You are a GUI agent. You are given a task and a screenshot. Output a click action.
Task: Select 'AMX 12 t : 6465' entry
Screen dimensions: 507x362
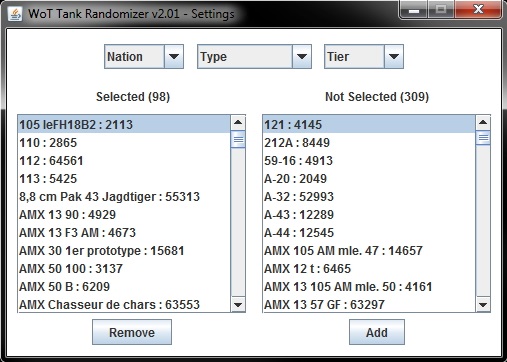(x=369, y=269)
